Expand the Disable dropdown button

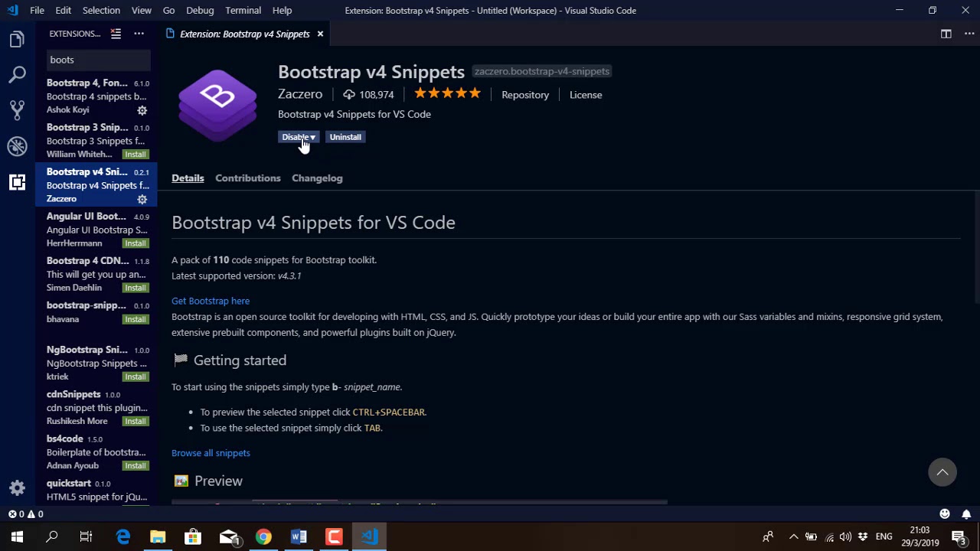coord(298,137)
